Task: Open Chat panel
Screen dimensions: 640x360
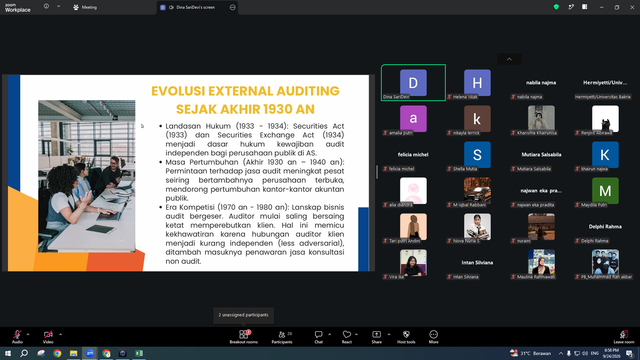Action: point(318,337)
